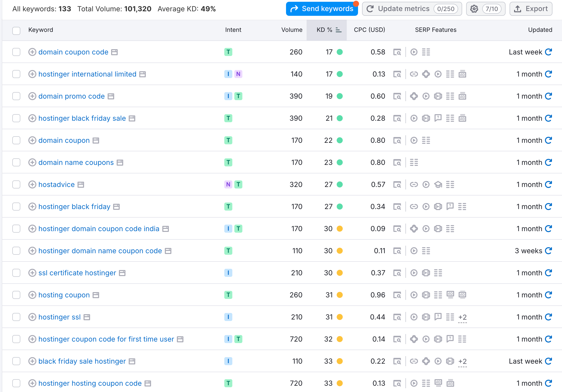Tick the checkbox for "domain coupon code"

pyautogui.click(x=16, y=52)
